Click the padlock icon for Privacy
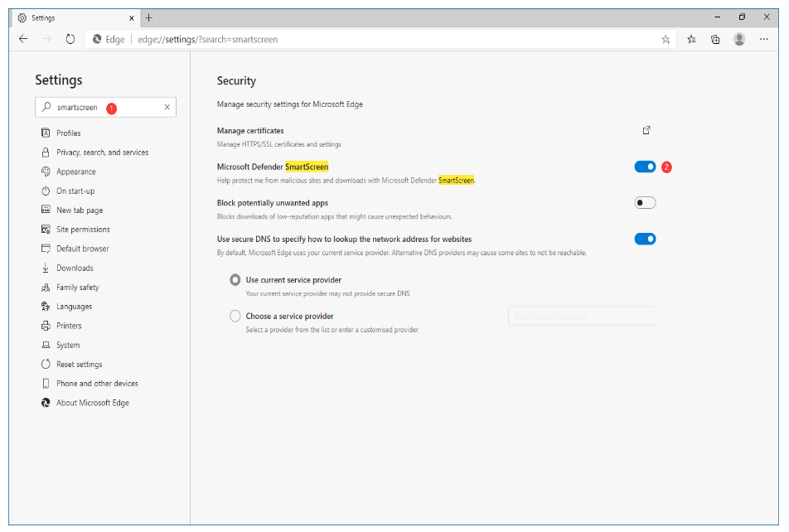This screenshot has height=532, width=789. 46,152
